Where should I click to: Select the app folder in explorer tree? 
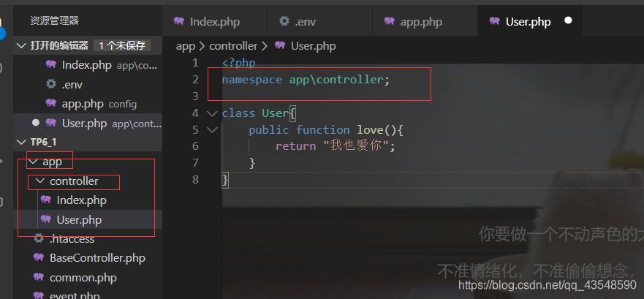tap(88, 162)
